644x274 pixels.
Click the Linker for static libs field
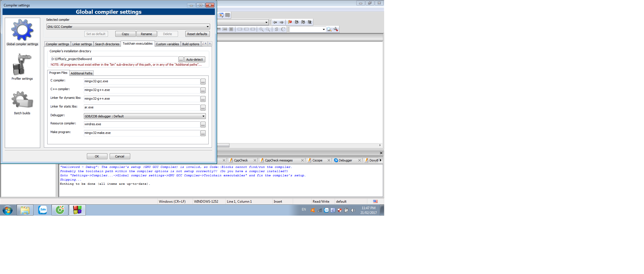142,108
